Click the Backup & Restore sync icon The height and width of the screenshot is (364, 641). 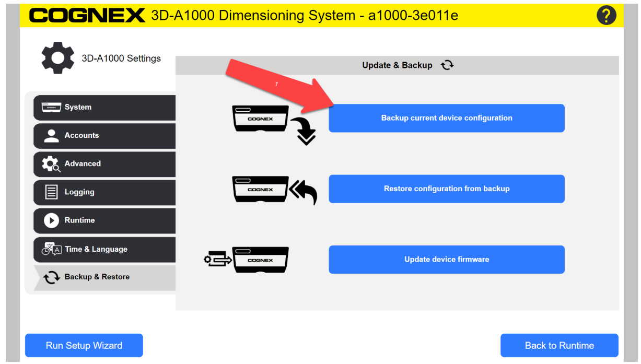[51, 277]
